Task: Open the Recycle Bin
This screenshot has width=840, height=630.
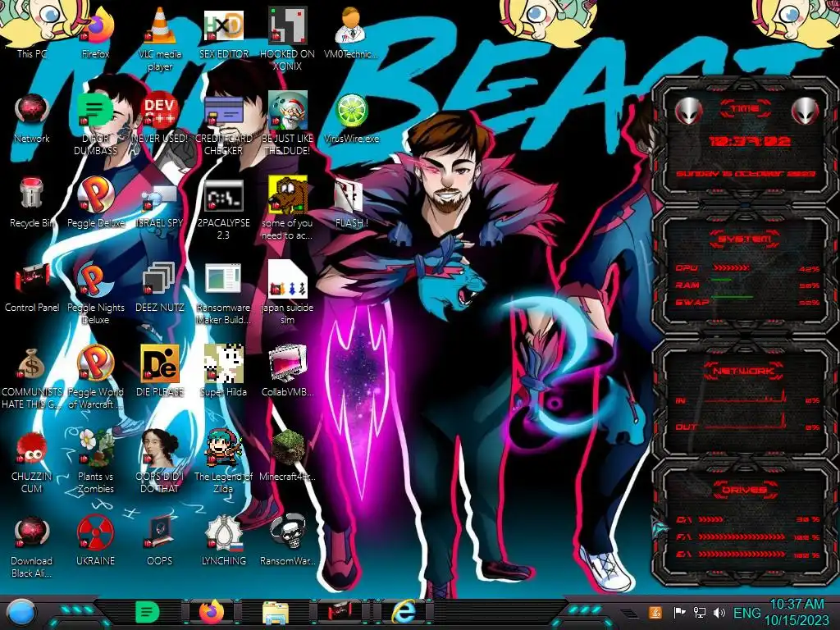Action: pyautogui.click(x=32, y=203)
